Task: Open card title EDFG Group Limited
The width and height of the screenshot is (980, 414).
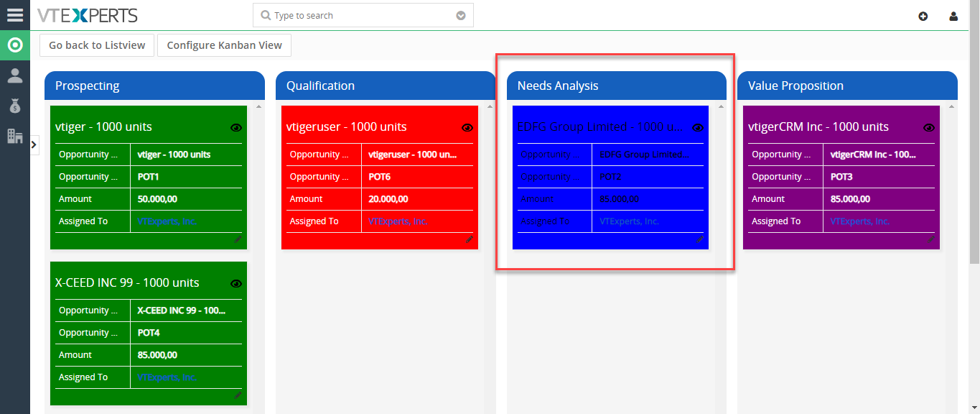Action: click(600, 126)
